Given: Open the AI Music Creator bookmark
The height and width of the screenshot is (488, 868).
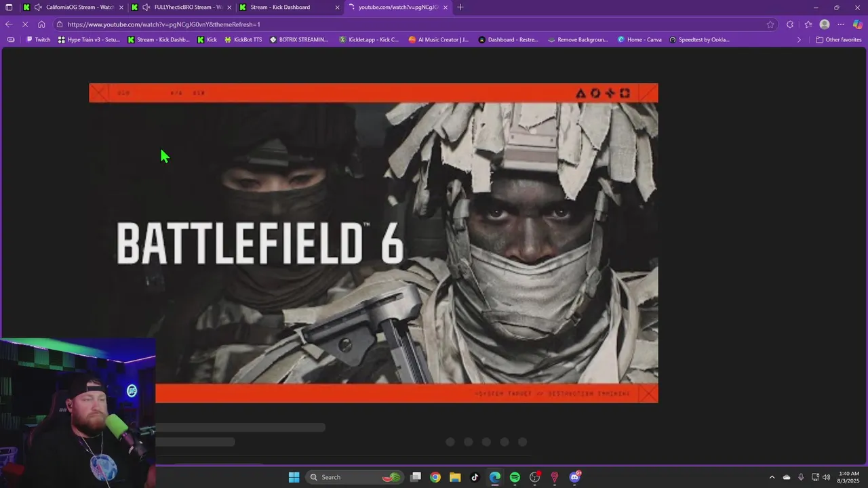Looking at the screenshot, I should (x=439, y=40).
